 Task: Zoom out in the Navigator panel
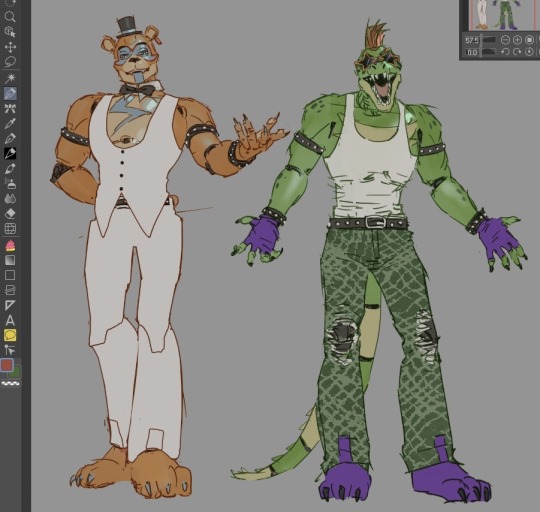click(x=505, y=40)
